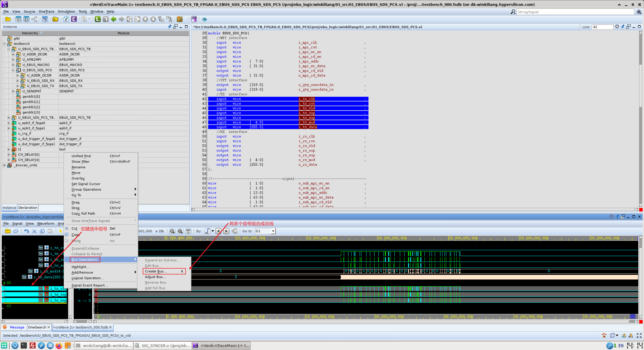Open the Source menu
644x350 pixels.
pos(29,12)
